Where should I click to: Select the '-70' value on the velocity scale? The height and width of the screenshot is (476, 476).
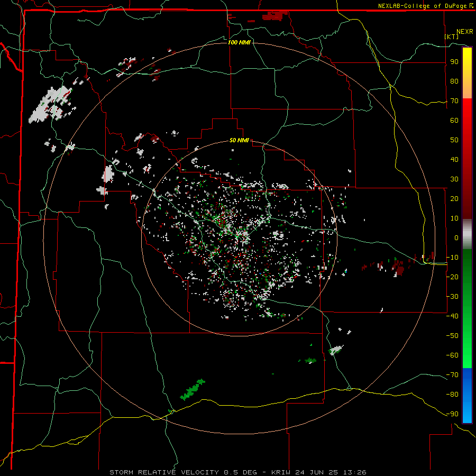(x=452, y=375)
